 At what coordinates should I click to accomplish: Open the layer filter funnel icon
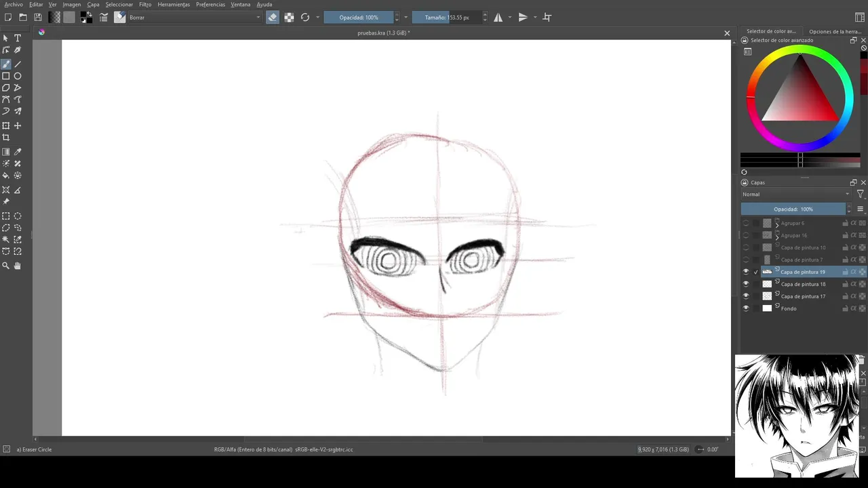click(861, 194)
